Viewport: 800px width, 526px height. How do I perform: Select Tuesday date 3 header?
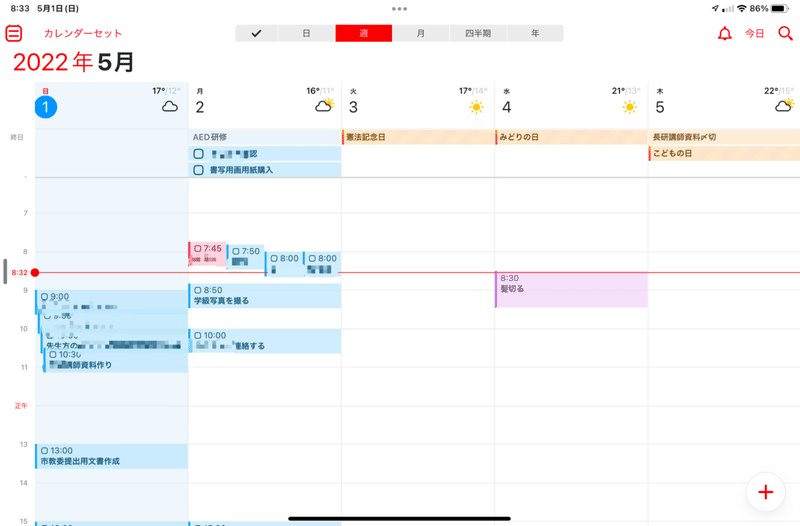(353, 107)
